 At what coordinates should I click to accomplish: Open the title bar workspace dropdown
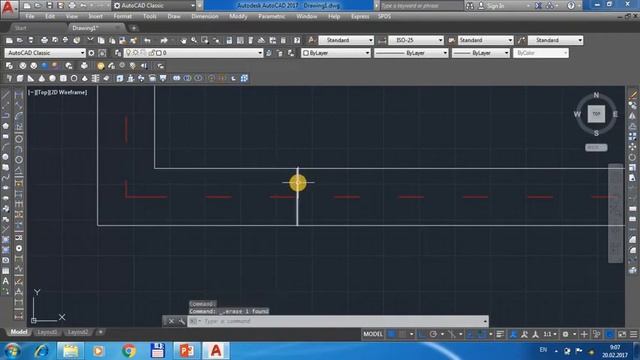[x=154, y=5]
